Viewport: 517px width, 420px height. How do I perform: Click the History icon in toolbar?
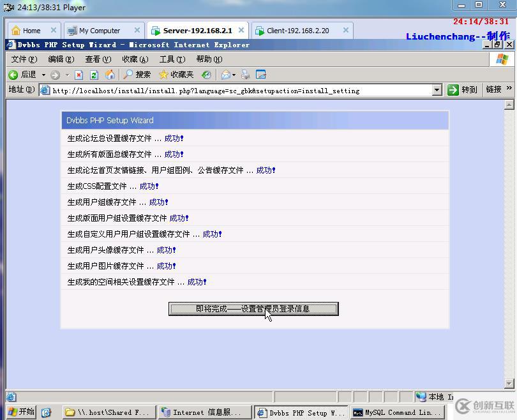[206, 75]
